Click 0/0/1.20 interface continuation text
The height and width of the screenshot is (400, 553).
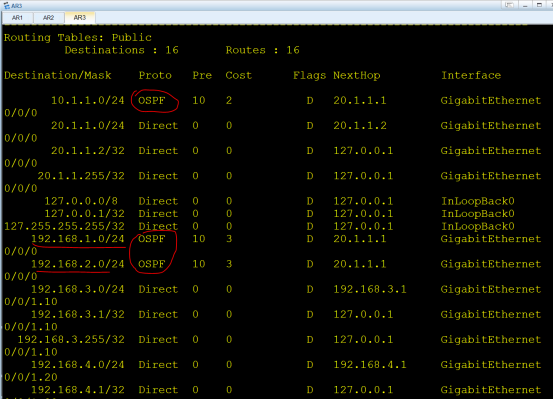[31, 377]
